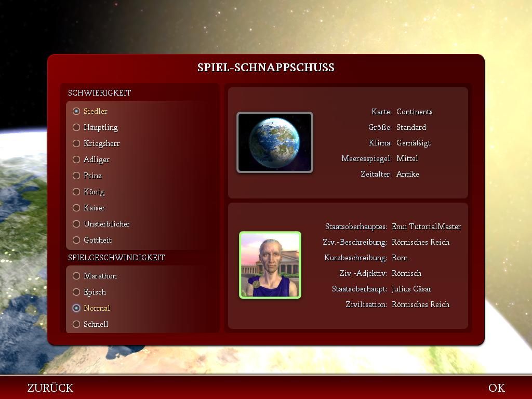This screenshot has width=532, height=399.
Task: Choose Kaiser difficulty level
Action: pos(76,208)
